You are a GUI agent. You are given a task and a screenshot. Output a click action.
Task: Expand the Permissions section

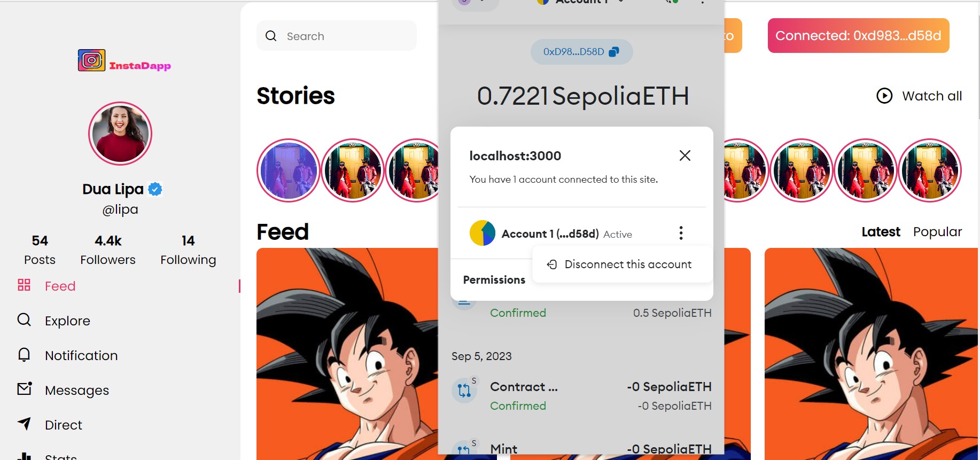494,280
